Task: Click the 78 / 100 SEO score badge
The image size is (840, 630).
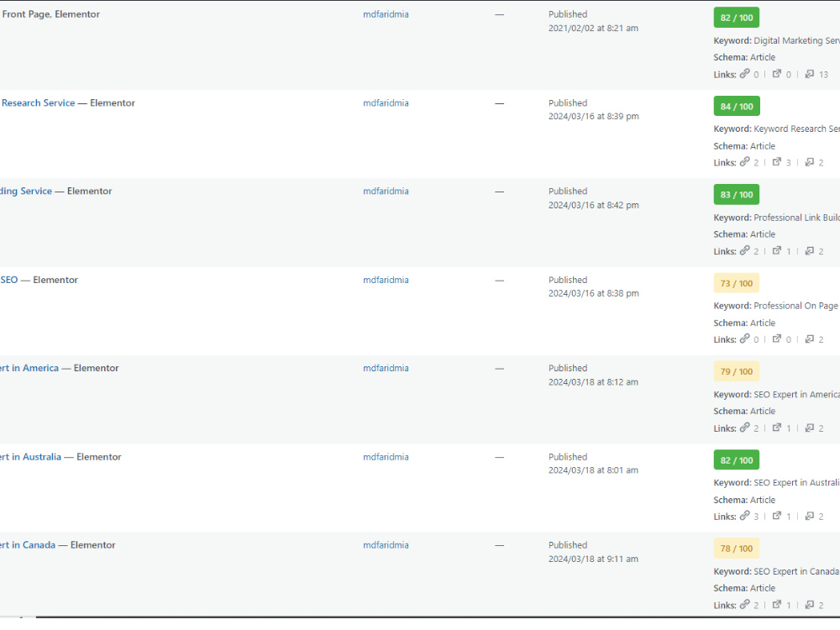Action: (736, 548)
